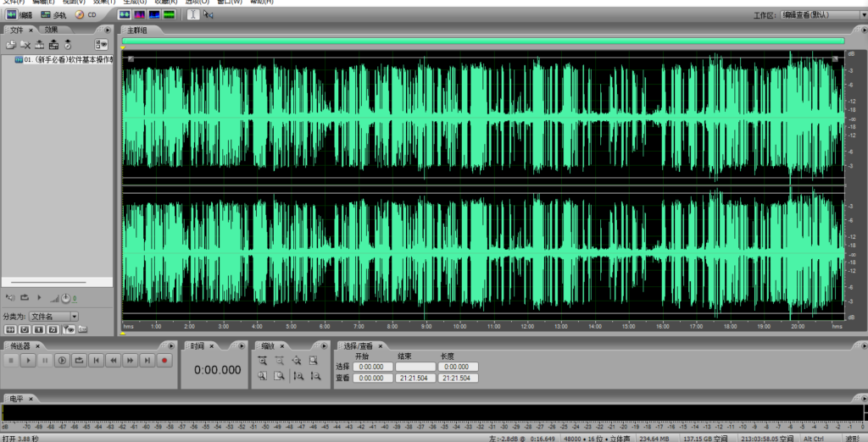Click the Go to End transport button
The height and width of the screenshot is (442, 868).
click(x=147, y=360)
